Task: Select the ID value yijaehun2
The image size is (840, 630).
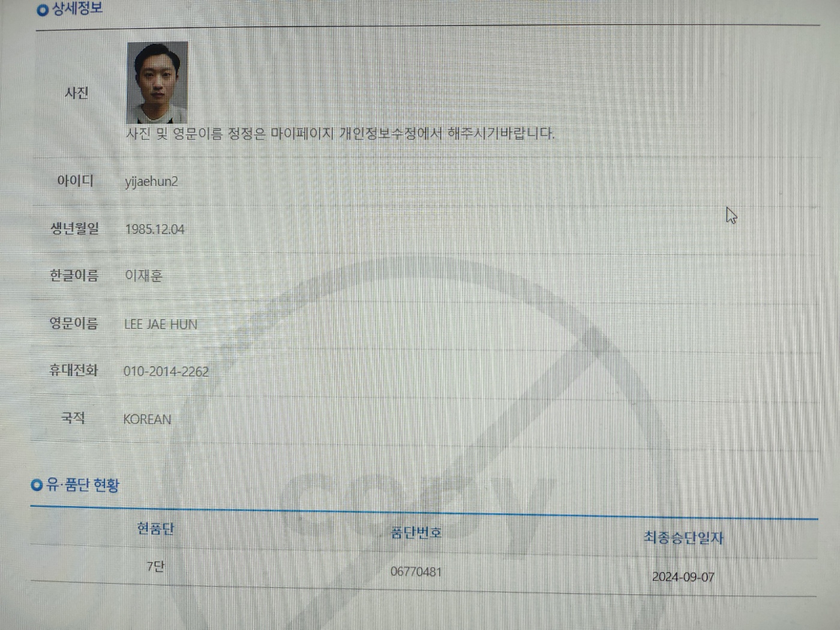Action: pos(151,181)
